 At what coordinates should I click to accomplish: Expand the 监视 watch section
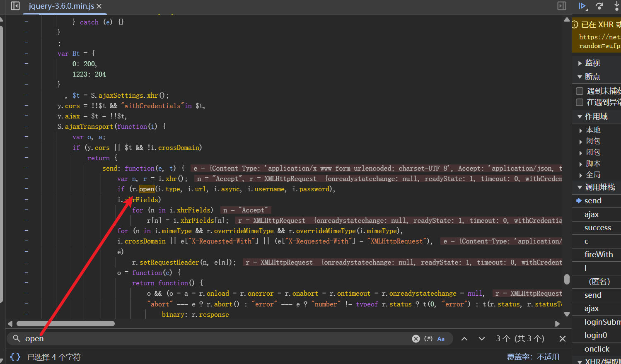tap(592, 63)
